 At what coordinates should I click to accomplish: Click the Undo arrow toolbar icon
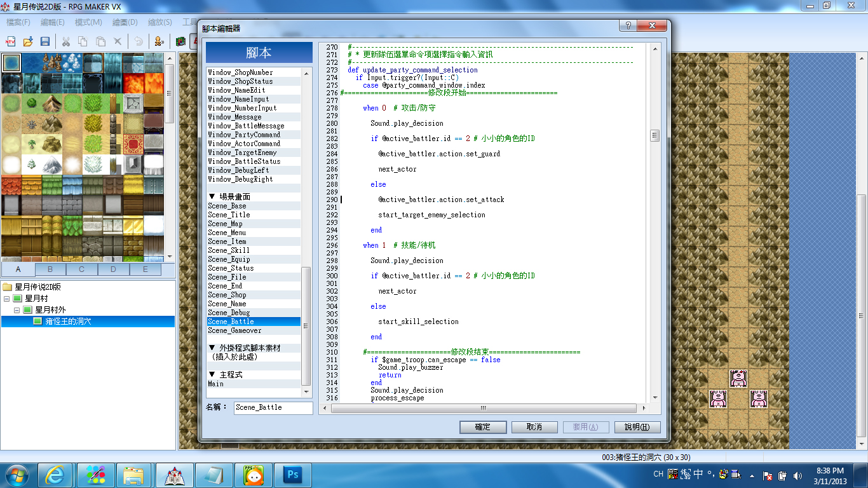click(x=138, y=41)
